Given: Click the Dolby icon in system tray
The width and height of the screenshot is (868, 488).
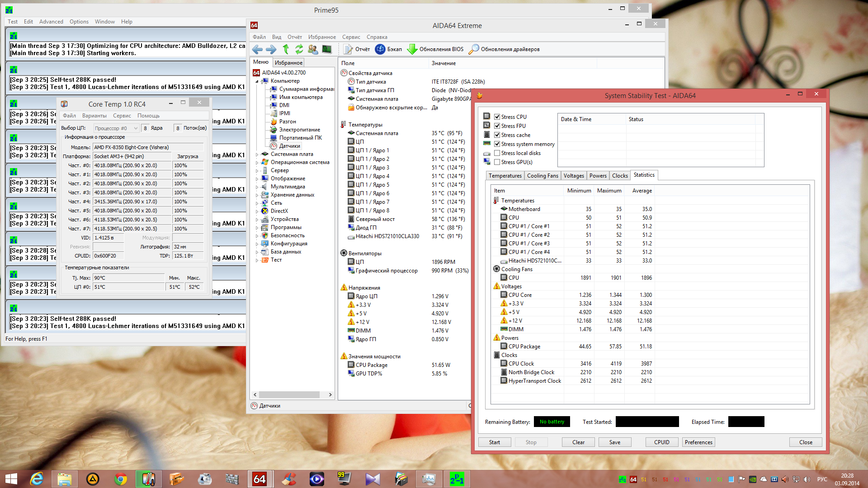Looking at the screenshot, I should (x=774, y=479).
